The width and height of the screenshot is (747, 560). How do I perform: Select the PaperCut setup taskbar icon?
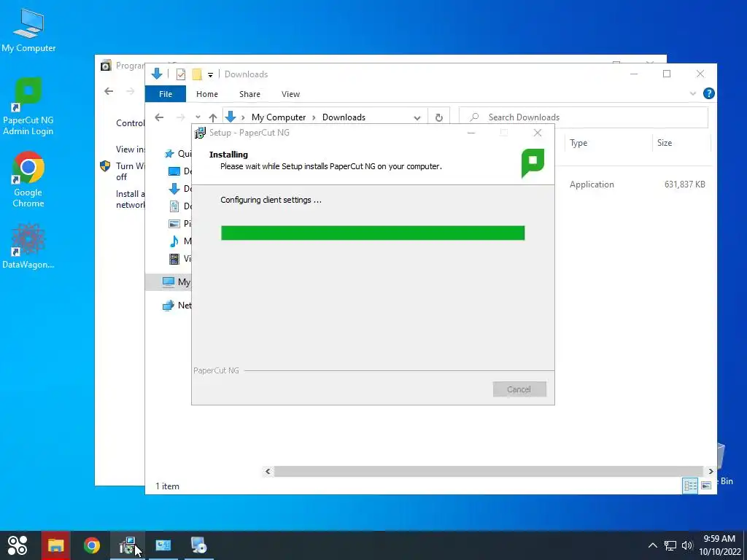coord(127,545)
